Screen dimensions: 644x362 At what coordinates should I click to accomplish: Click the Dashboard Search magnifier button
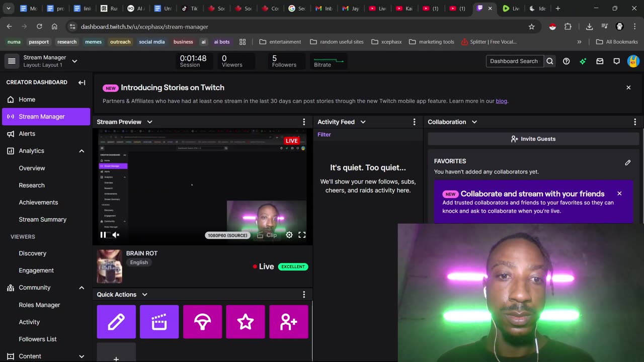(550, 61)
